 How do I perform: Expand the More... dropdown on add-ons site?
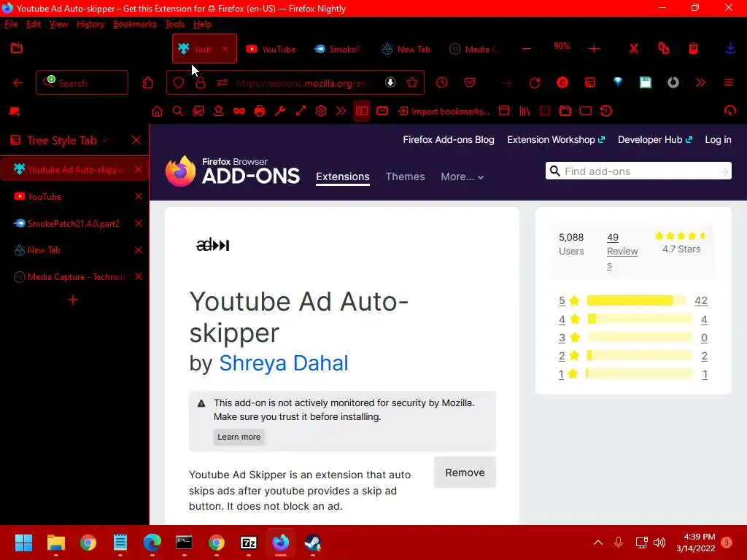point(462,176)
